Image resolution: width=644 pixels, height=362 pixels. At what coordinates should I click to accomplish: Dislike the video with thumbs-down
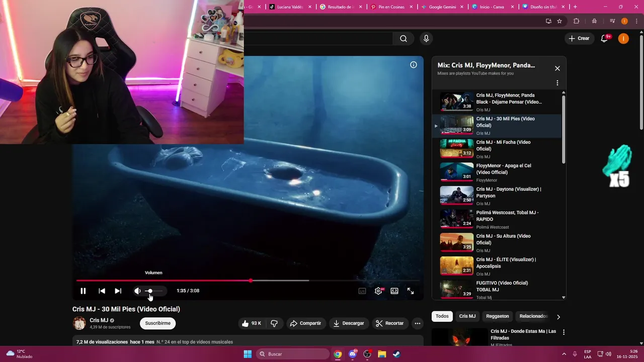coord(274,323)
